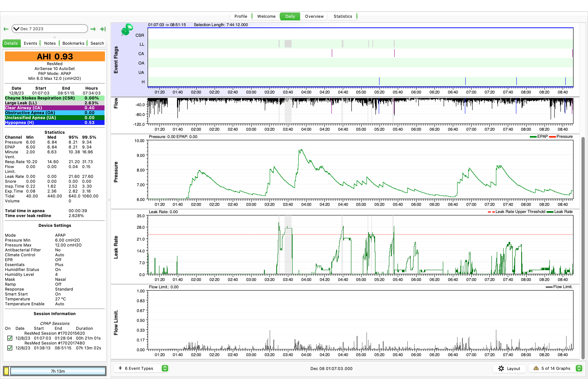Click the Unclassified Apnea (UA) green row
Viewport: 588px width, 379px height.
(x=55, y=118)
